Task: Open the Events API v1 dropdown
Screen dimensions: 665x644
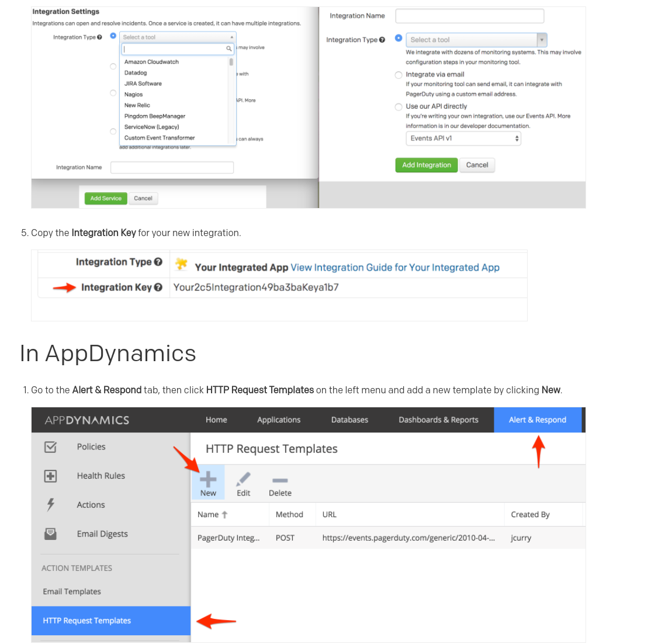Action: pyautogui.click(x=463, y=139)
